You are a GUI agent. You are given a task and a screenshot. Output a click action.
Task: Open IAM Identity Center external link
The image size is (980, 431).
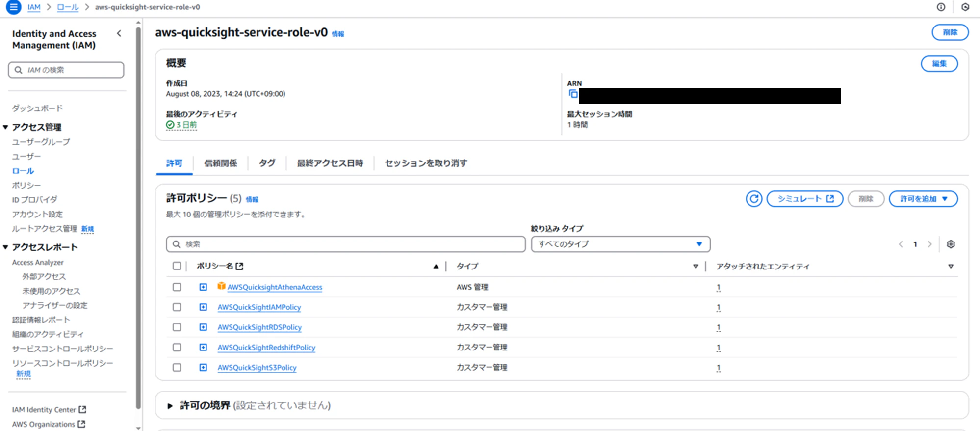pos(49,410)
